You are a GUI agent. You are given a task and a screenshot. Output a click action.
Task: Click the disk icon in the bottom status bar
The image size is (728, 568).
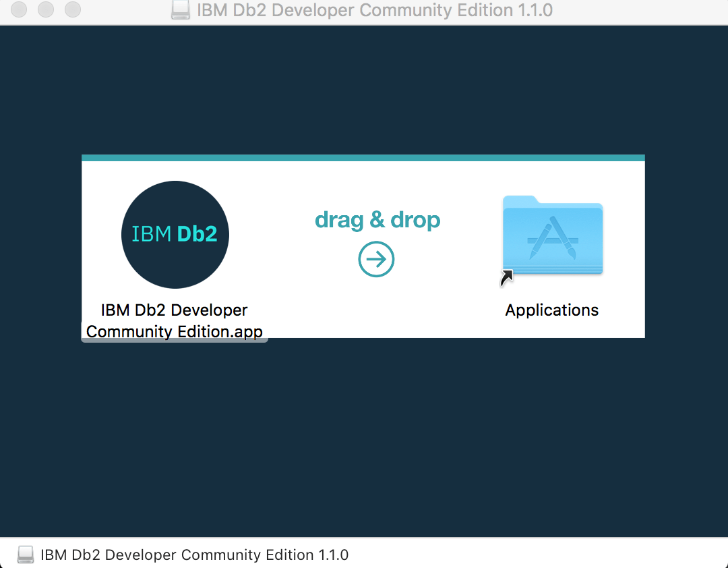pyautogui.click(x=25, y=554)
